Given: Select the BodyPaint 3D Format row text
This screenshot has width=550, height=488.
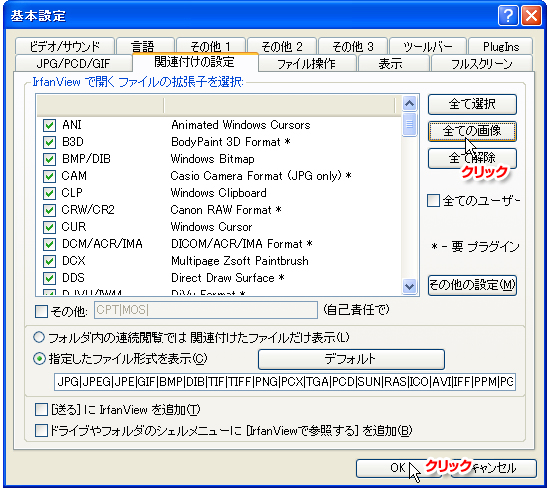Looking at the screenshot, I should [x=230, y=142].
